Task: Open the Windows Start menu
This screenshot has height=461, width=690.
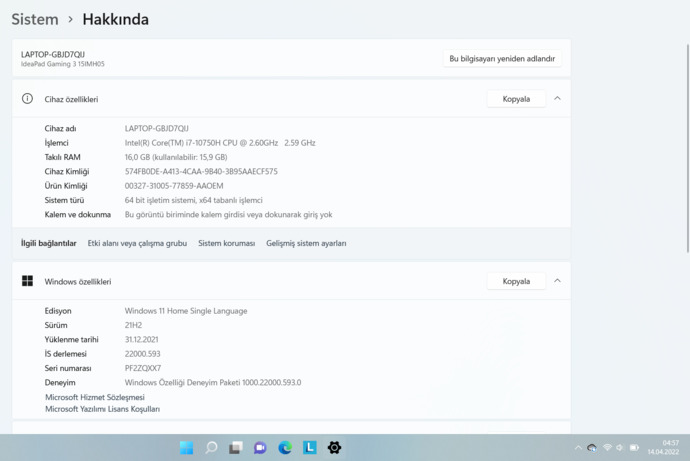Action: [187, 448]
